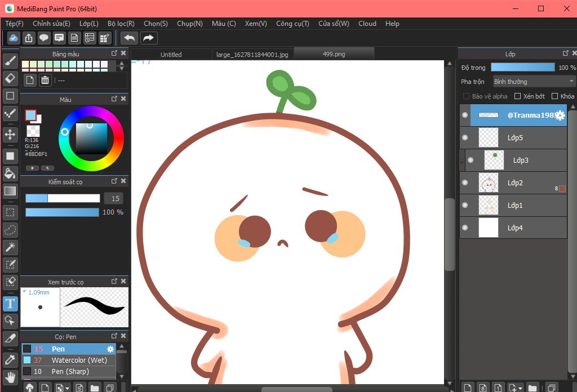
Task: Undock the Màu color panel
Action: click(114, 99)
